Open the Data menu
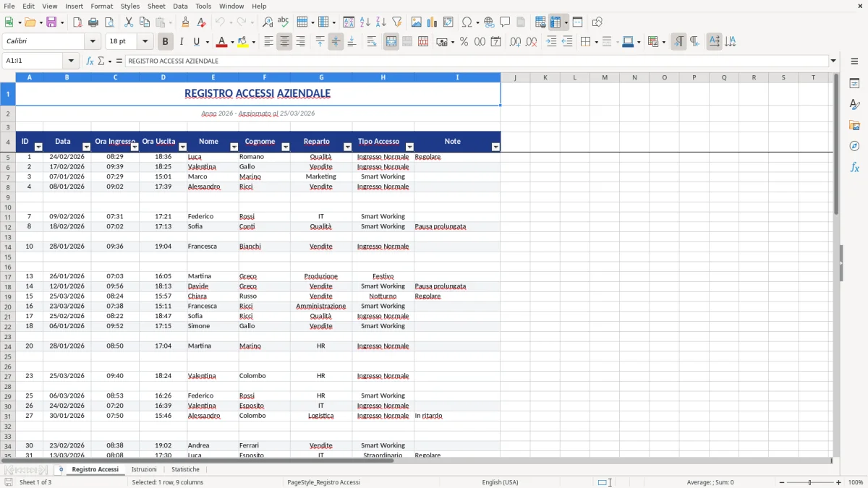868x488 pixels. tap(180, 6)
